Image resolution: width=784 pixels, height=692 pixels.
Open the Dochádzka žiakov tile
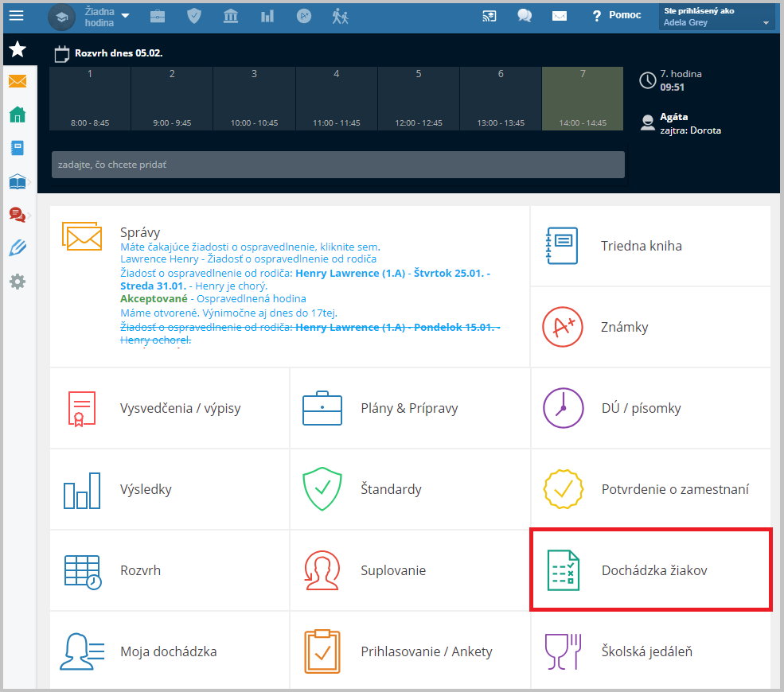click(x=650, y=570)
